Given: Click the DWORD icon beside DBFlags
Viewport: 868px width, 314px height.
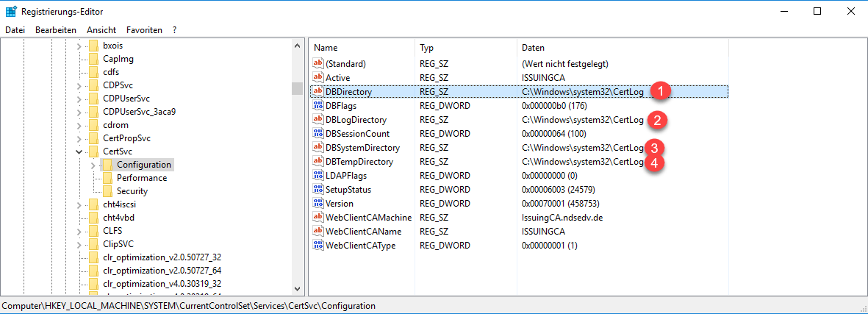Looking at the screenshot, I should pyautogui.click(x=318, y=106).
